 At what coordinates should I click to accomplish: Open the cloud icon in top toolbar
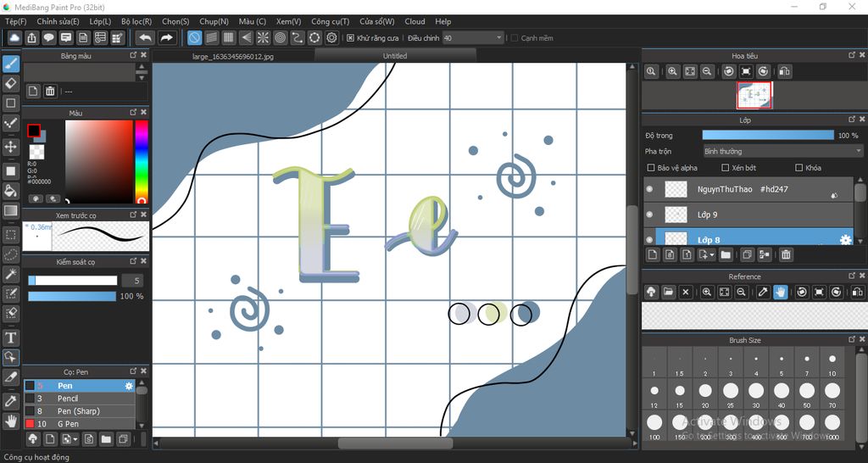[14, 37]
